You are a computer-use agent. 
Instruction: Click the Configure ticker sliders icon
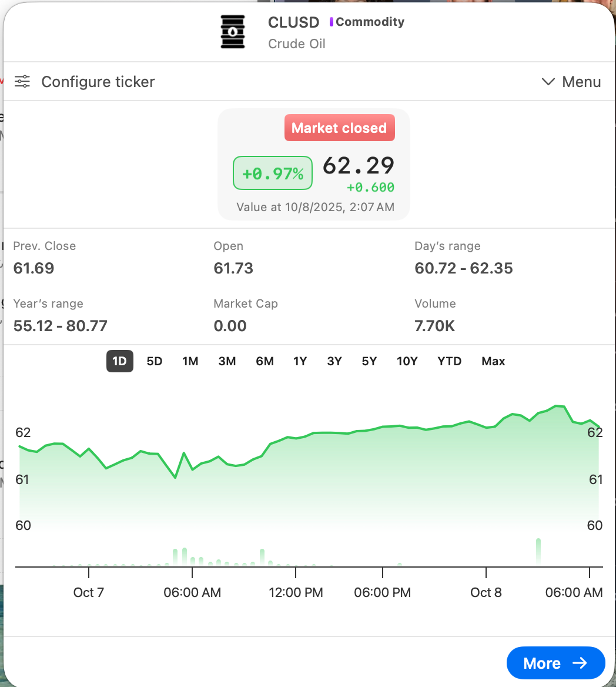(22, 82)
